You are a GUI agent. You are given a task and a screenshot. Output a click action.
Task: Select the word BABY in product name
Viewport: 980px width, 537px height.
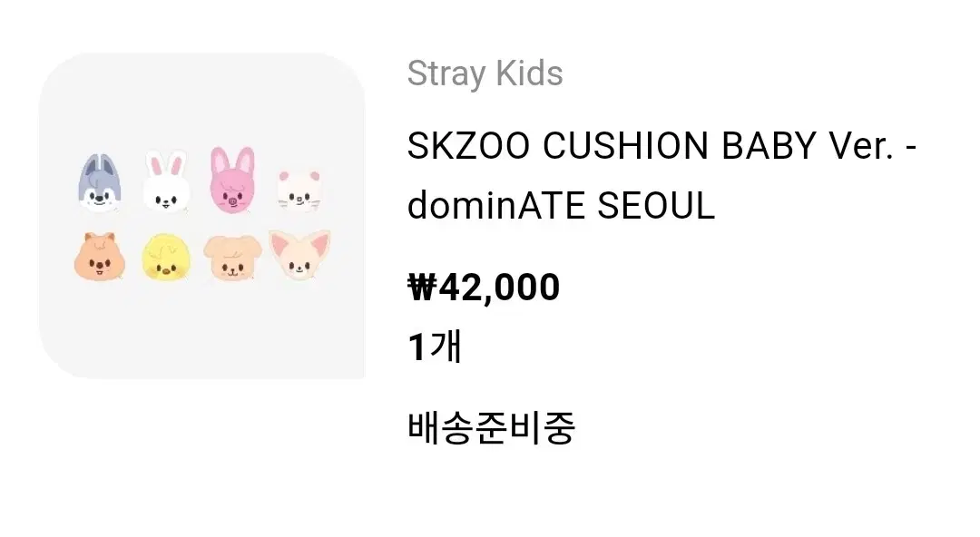pyautogui.click(x=769, y=146)
